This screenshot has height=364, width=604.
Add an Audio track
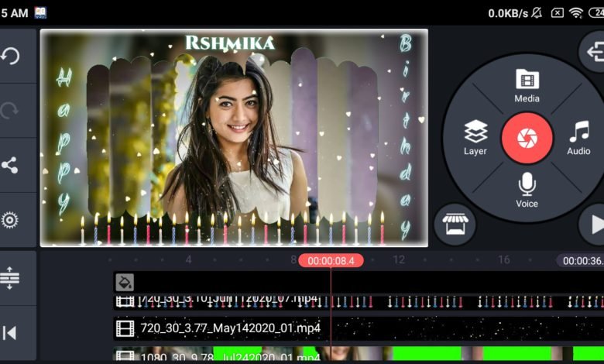pos(578,138)
